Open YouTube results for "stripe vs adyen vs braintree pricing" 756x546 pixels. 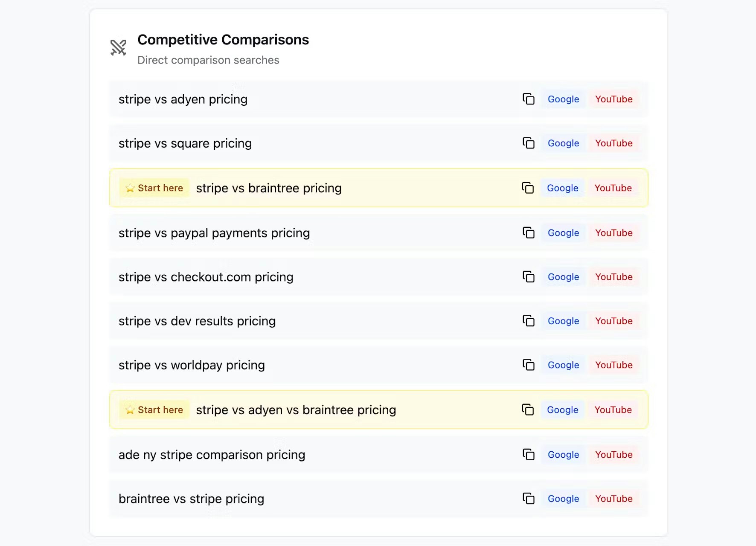[x=613, y=409]
